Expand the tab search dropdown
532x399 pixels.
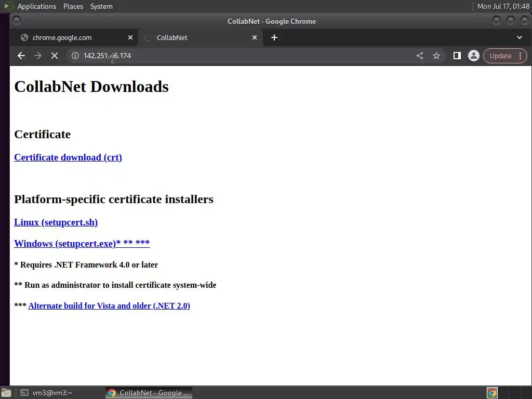[520, 37]
